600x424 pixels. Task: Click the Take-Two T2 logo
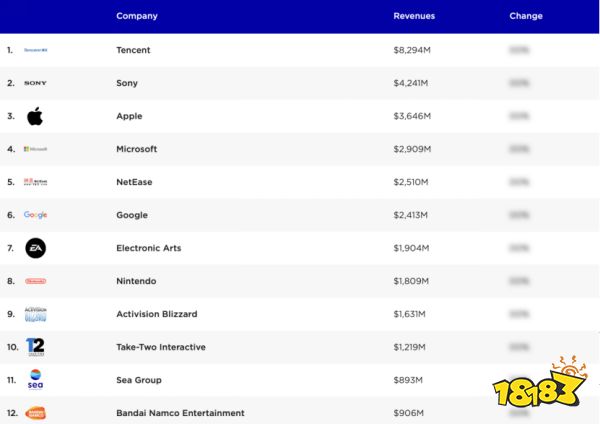(35, 347)
